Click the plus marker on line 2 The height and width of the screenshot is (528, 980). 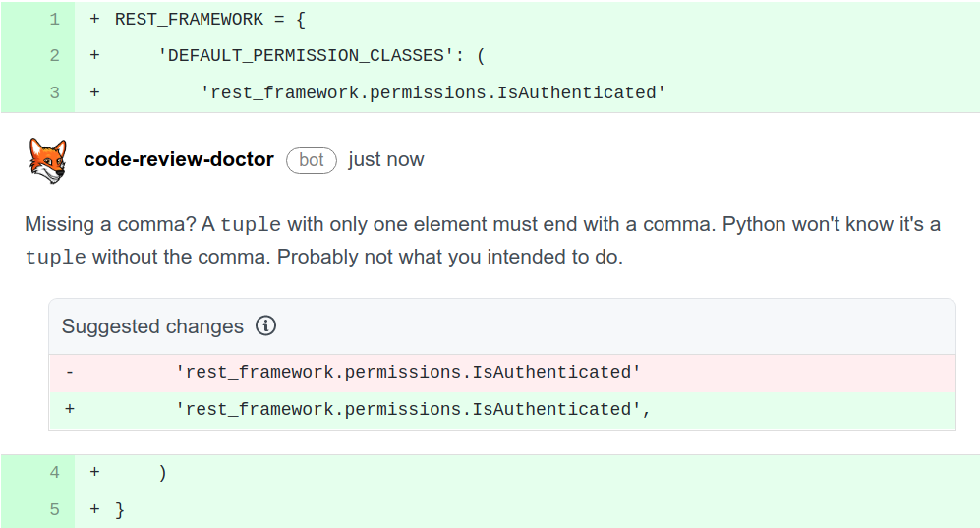[x=94, y=56]
